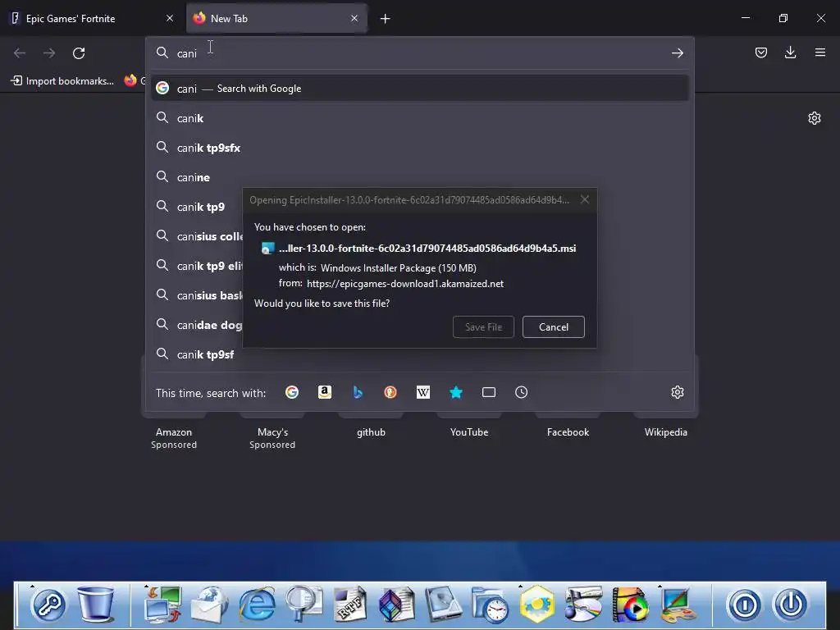The height and width of the screenshot is (630, 840).
Task: Submit the search with the go arrow
Action: (x=677, y=53)
